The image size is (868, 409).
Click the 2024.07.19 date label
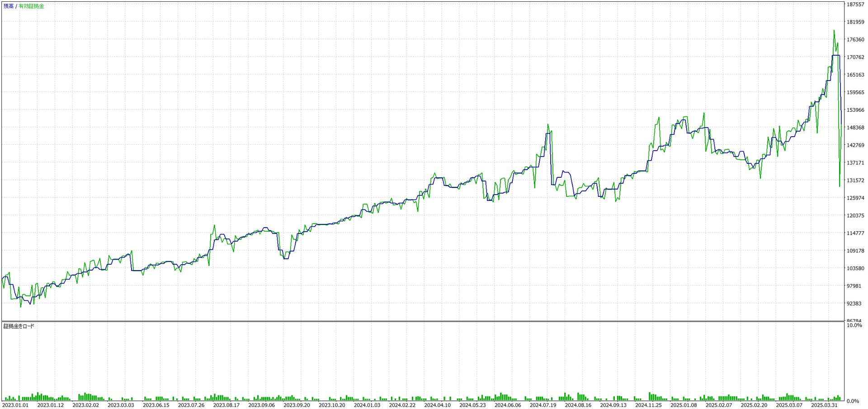coord(542,405)
